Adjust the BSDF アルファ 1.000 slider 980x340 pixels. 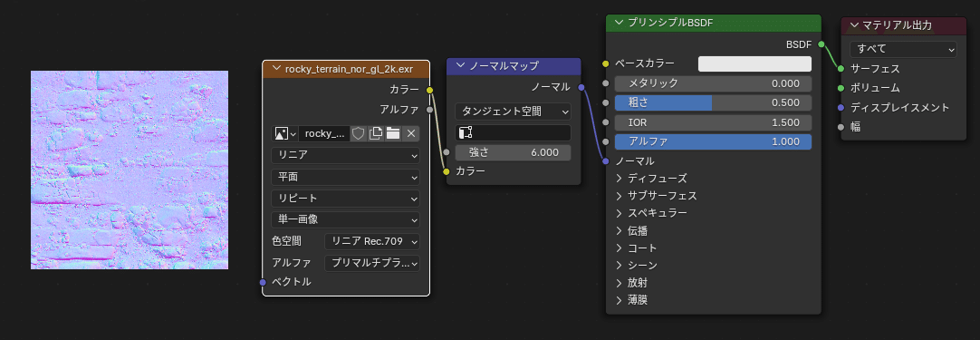713,141
